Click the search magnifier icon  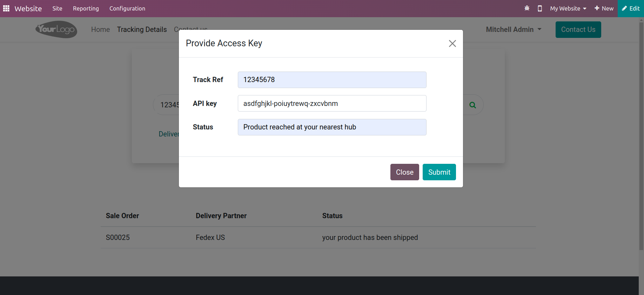472,105
